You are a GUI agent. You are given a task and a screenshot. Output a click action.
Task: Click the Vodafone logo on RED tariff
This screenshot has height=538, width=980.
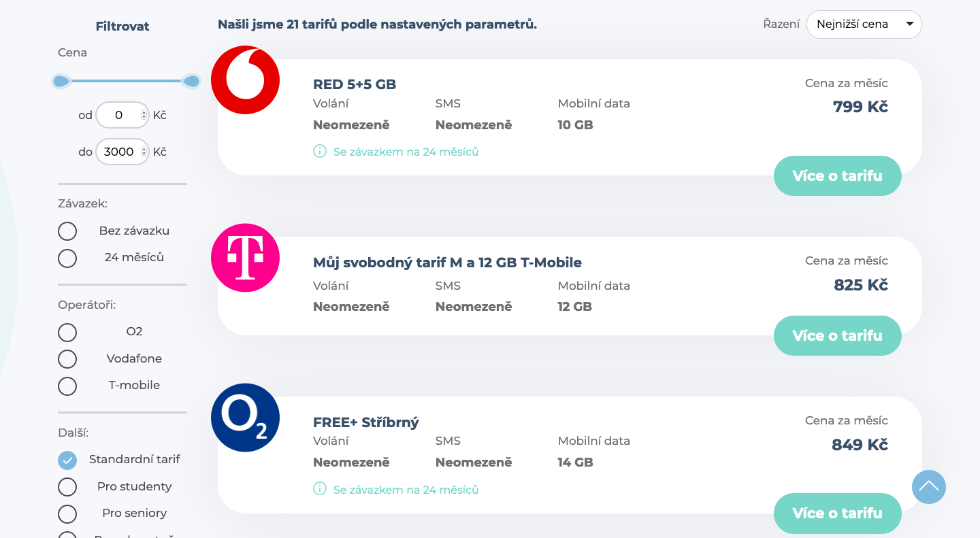(246, 80)
